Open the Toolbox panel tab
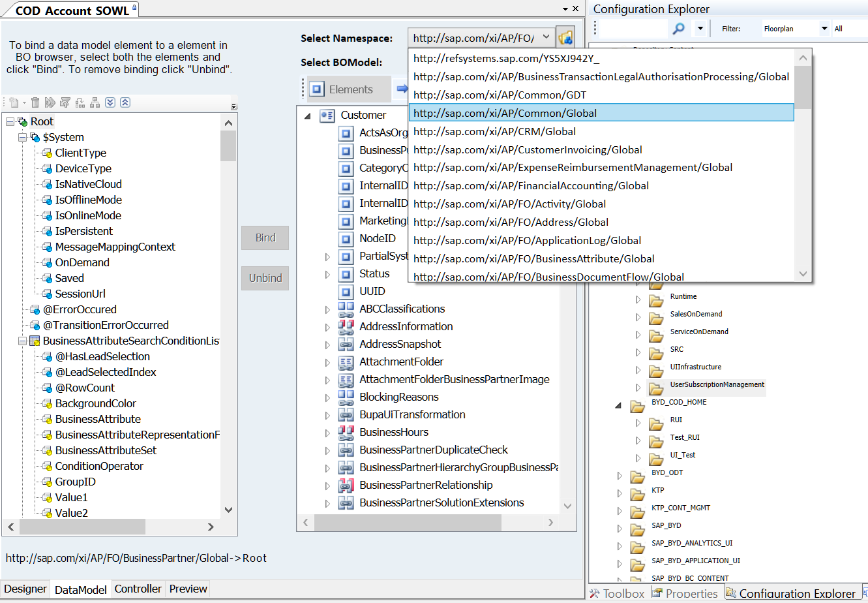The height and width of the screenshot is (603, 868). (x=617, y=593)
